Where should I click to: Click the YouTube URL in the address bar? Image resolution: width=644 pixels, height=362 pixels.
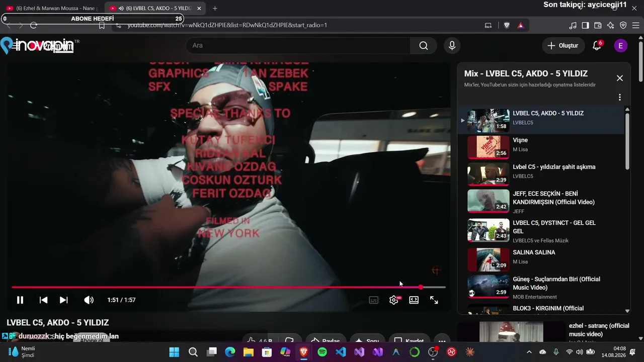[227, 25]
